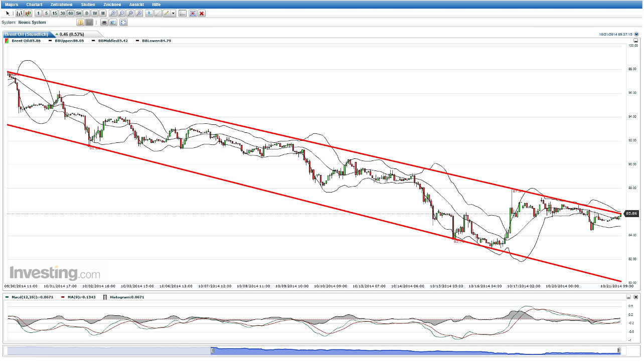Select the zoom-out magnifier tool

click(x=122, y=13)
